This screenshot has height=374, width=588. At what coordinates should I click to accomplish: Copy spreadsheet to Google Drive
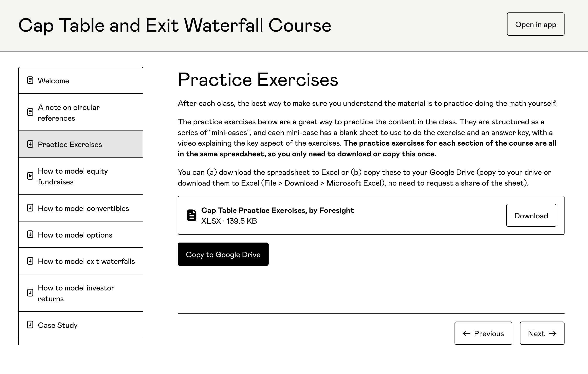click(x=223, y=254)
